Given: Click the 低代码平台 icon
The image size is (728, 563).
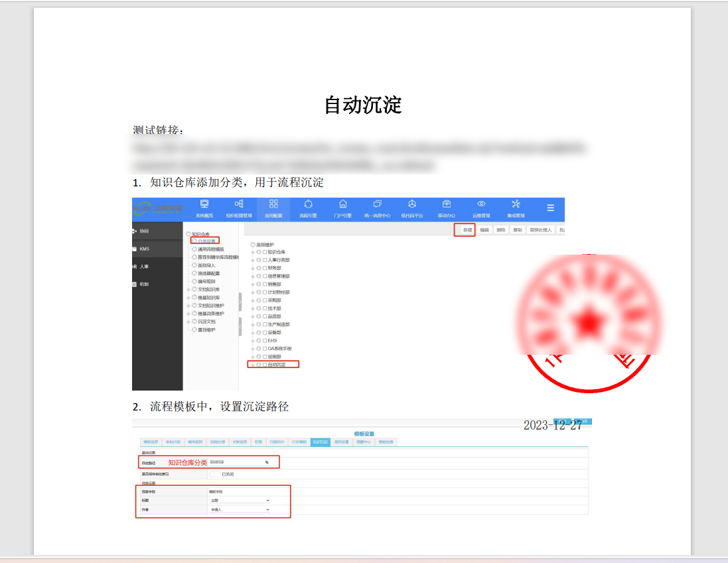Looking at the screenshot, I should click(412, 204).
